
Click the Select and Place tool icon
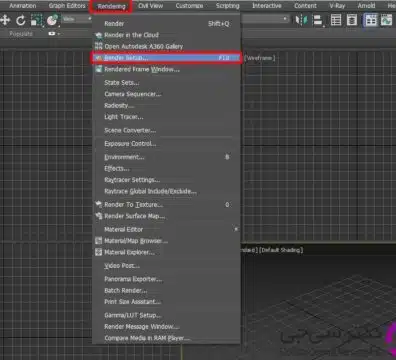tap(52, 21)
